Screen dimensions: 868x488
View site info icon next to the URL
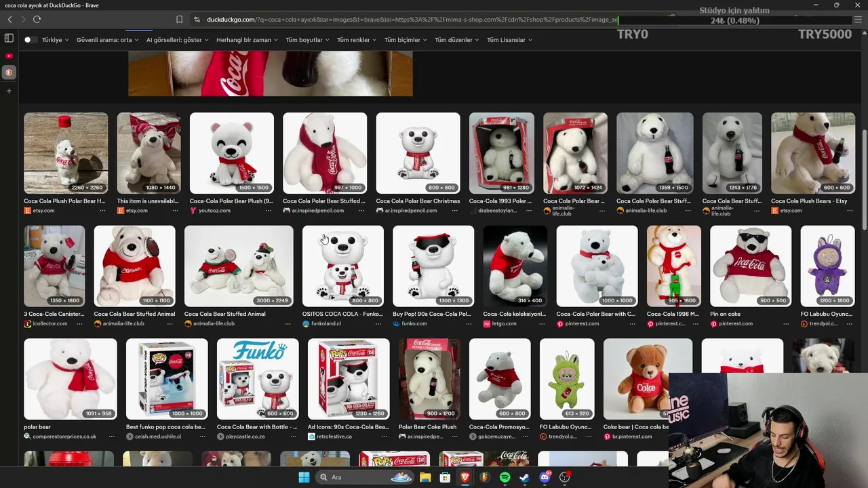[197, 20]
